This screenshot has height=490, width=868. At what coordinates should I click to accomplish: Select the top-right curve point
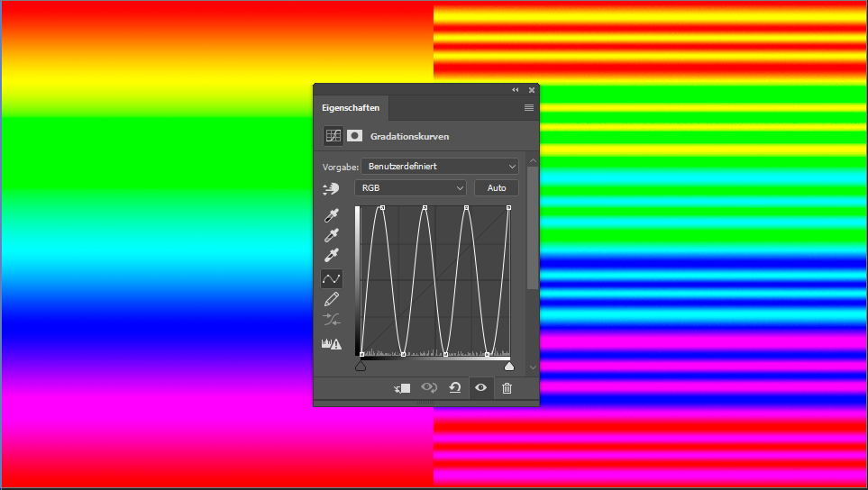tap(508, 208)
